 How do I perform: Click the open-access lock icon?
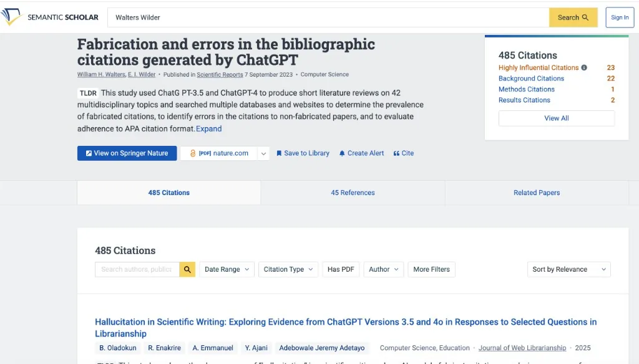pos(193,153)
